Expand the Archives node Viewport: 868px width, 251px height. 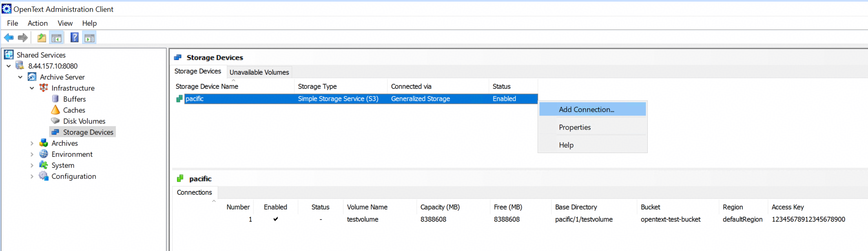coord(32,143)
